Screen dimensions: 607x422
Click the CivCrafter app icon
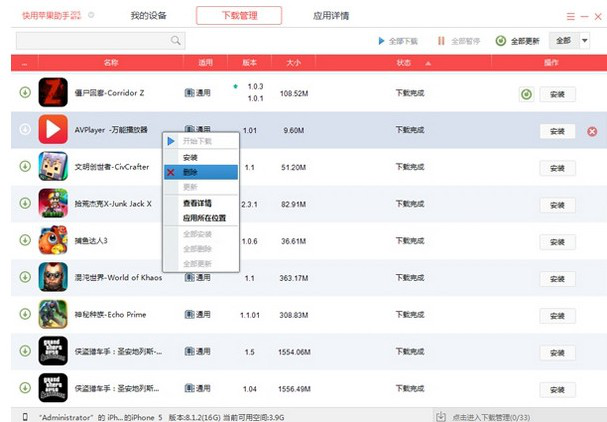point(53,166)
